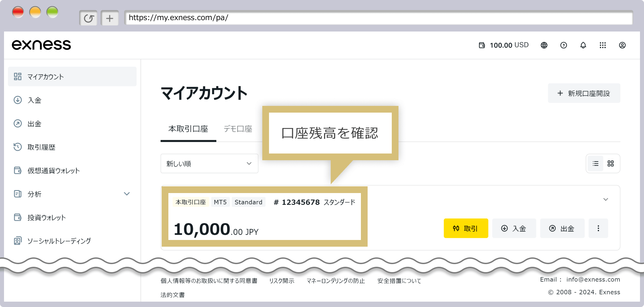Select the 本取引口座 tab

coord(188,129)
